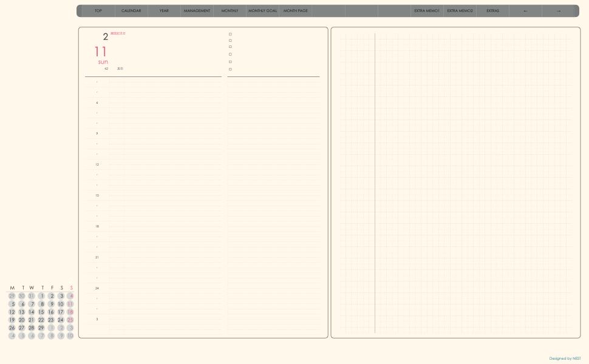Go to date 19 in mini calendar
The width and height of the screenshot is (589, 364).
12,320
